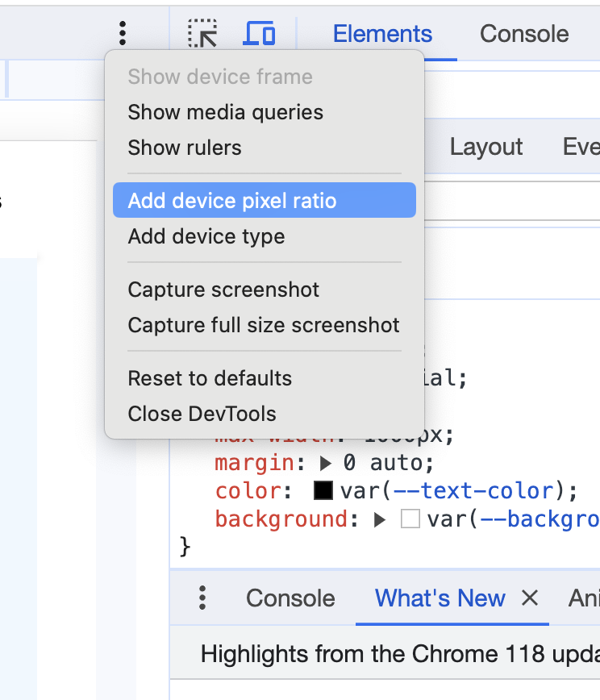Open the drawer's three-dot panel menu

(202, 598)
